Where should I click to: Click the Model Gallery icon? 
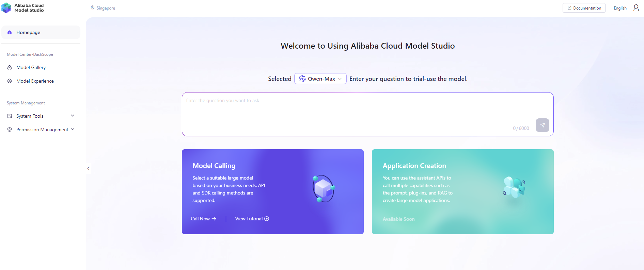pos(10,67)
